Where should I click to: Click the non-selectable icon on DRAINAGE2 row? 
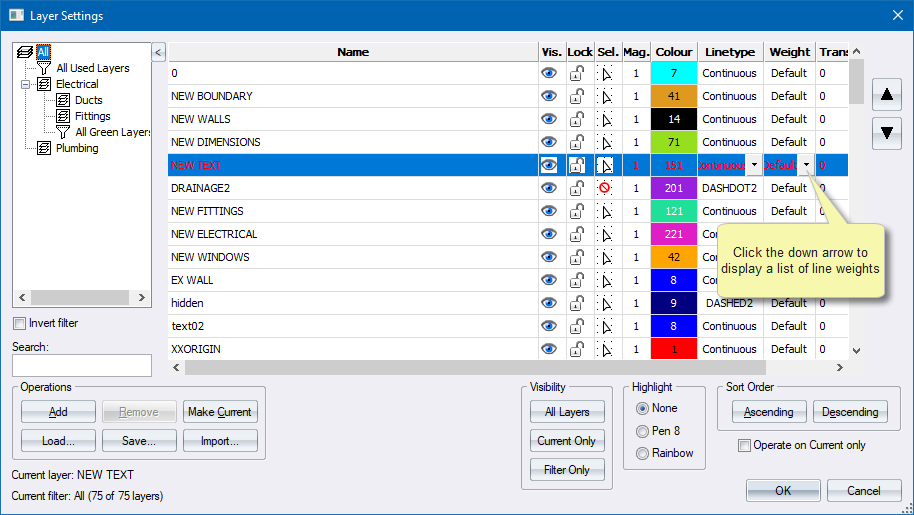(604, 188)
